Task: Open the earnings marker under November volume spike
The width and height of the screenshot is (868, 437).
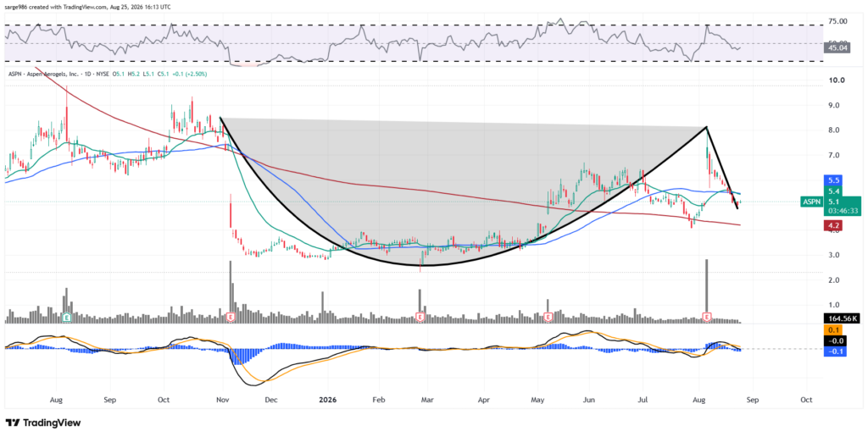Action: tap(231, 317)
